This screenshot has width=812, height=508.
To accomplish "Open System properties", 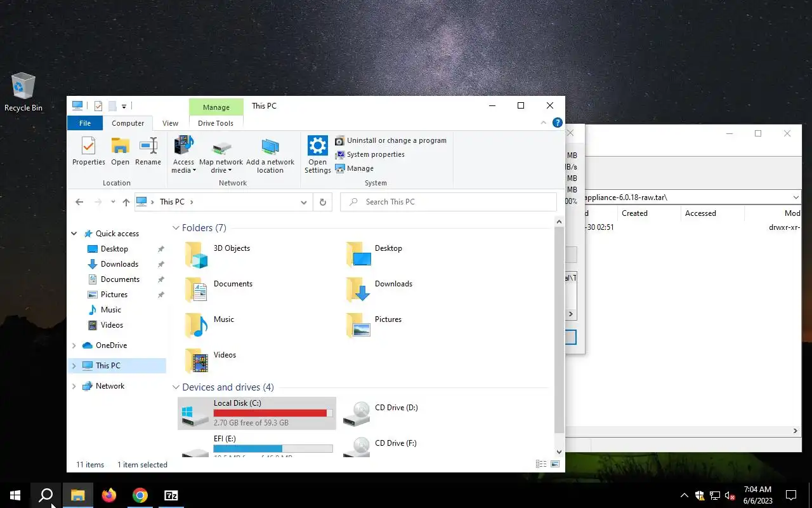I will [x=370, y=154].
